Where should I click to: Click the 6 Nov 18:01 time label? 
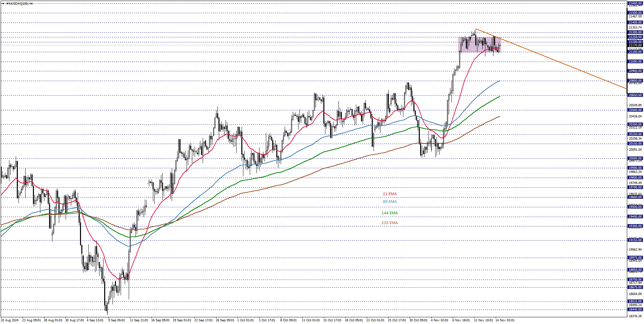[x=461, y=320]
